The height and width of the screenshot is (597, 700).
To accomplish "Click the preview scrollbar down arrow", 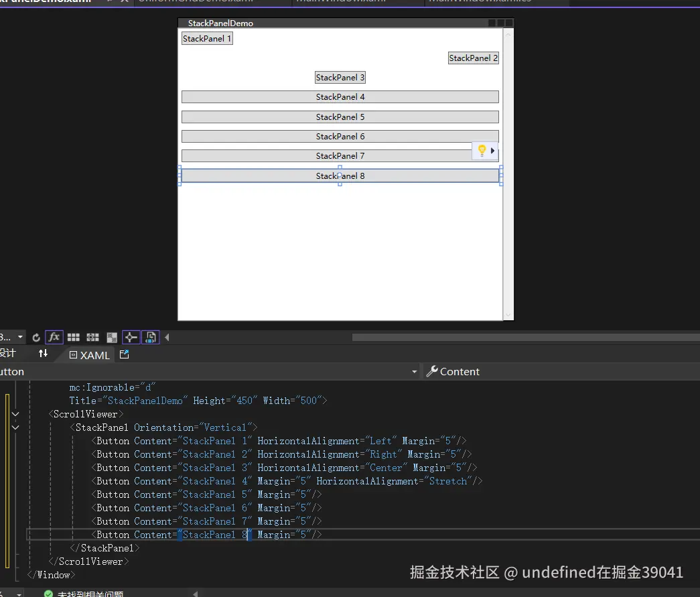I will click(x=508, y=315).
